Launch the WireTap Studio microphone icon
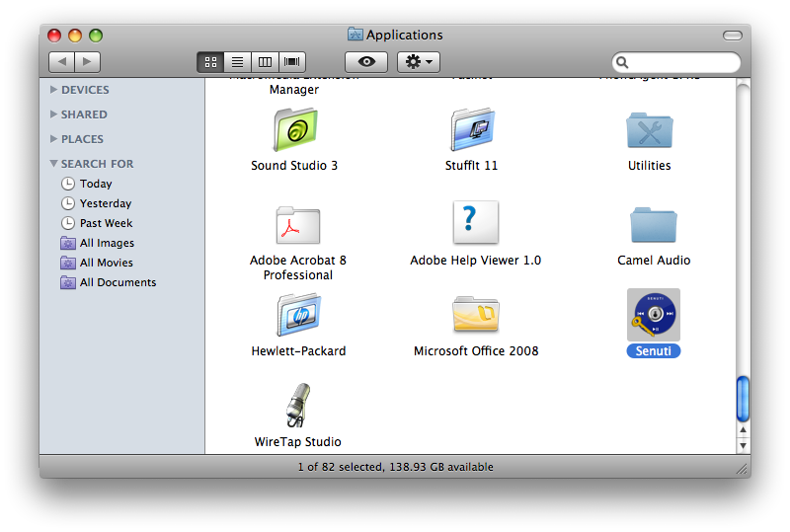The height and width of the screenshot is (532, 790). pyautogui.click(x=297, y=406)
